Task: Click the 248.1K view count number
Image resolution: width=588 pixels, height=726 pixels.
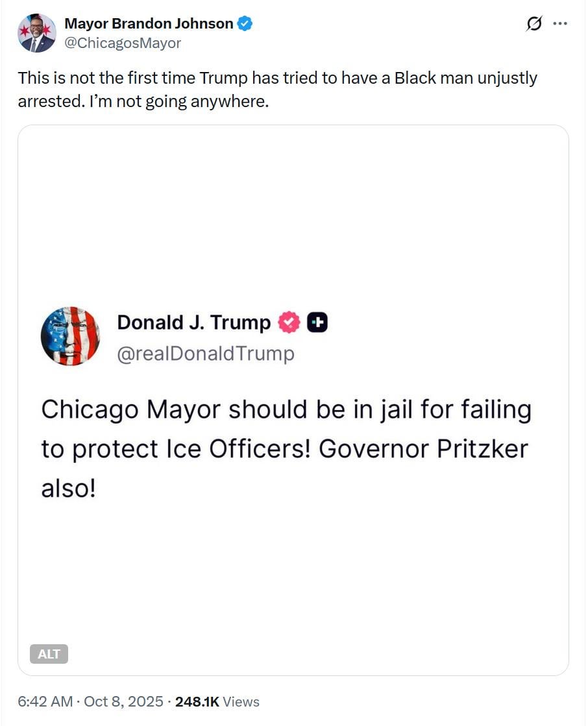Action: (x=197, y=701)
